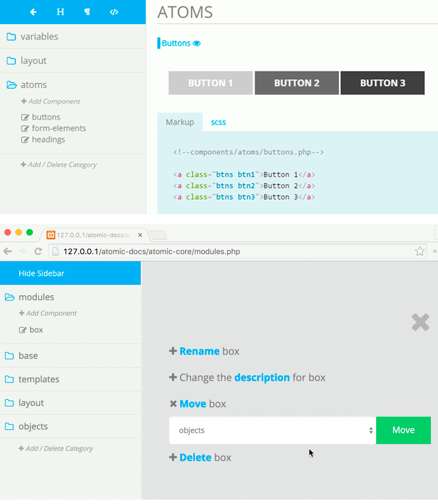This screenshot has width=438, height=504.
Task: Click the dark Button 3 sample
Action: (382, 83)
